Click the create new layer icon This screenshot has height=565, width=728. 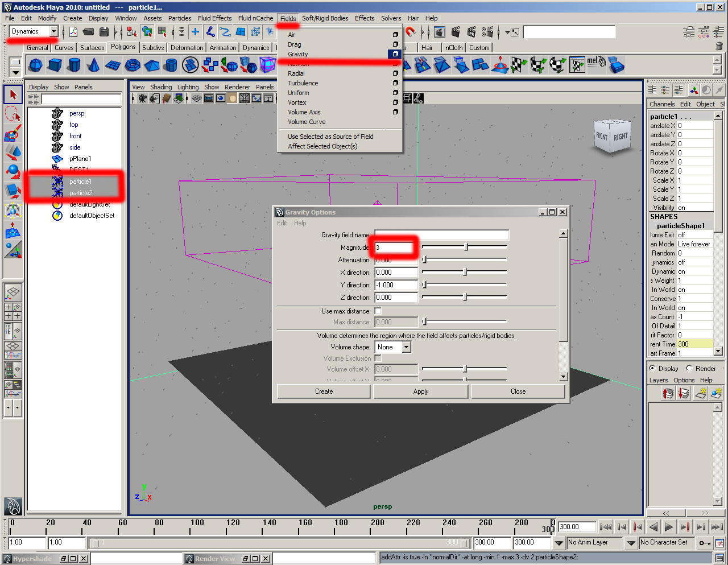pos(701,393)
